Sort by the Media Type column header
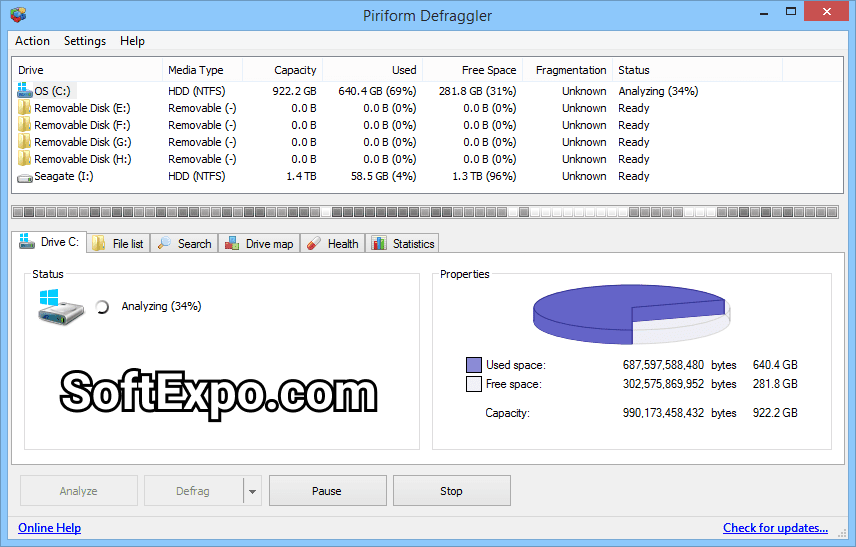 coord(203,70)
